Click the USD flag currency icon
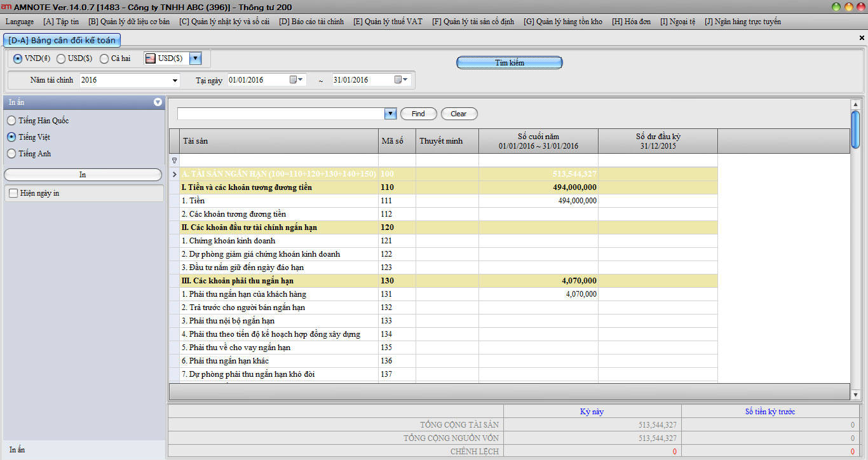This screenshot has height=460, width=868. (151, 58)
